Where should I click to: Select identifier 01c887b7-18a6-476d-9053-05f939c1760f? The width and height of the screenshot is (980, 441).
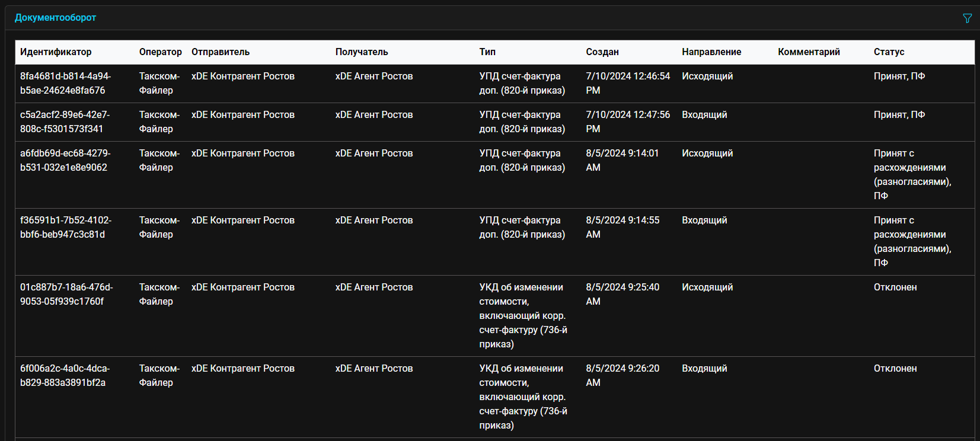[x=66, y=295]
